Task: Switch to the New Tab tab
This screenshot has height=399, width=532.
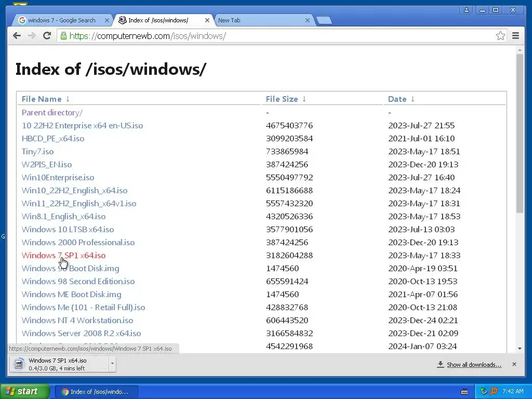Action: tap(263, 20)
